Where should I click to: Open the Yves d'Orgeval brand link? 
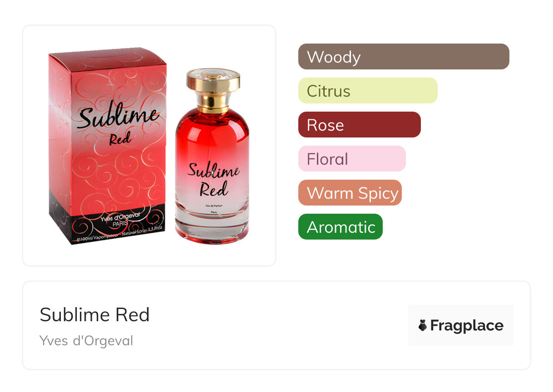86,341
